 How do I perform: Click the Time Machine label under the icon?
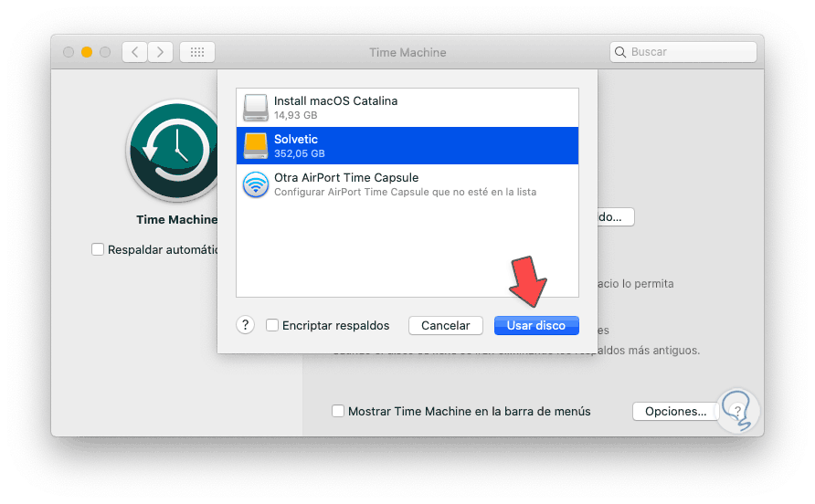(176, 220)
